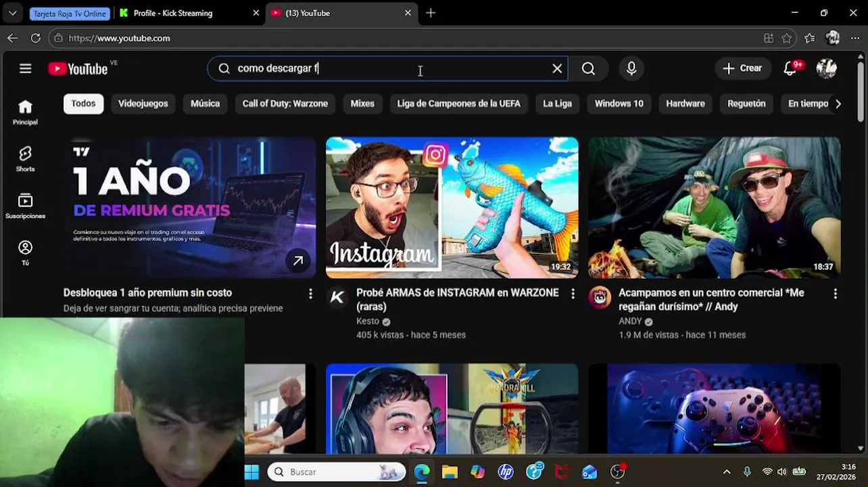The width and height of the screenshot is (868, 487).
Task: Add page to favorites star
Action: click(x=786, y=39)
